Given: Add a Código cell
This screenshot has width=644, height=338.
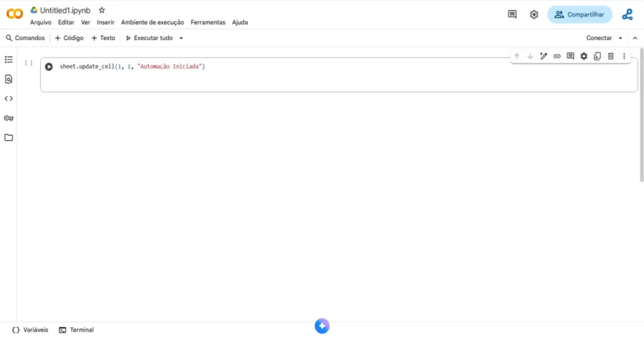Looking at the screenshot, I should [69, 38].
